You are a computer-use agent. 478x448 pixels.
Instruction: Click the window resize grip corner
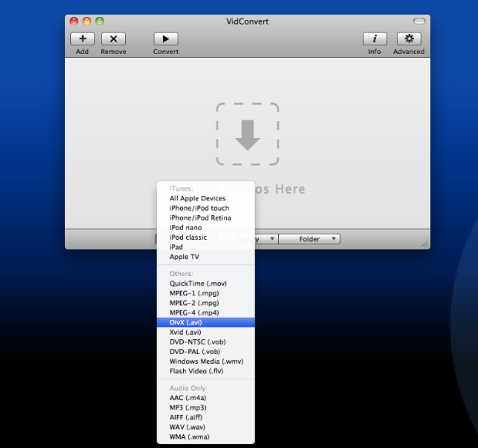(x=425, y=244)
